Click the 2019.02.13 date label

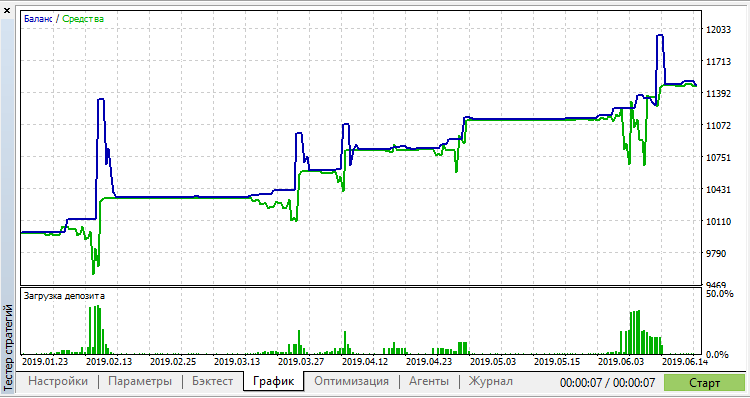[x=109, y=361]
